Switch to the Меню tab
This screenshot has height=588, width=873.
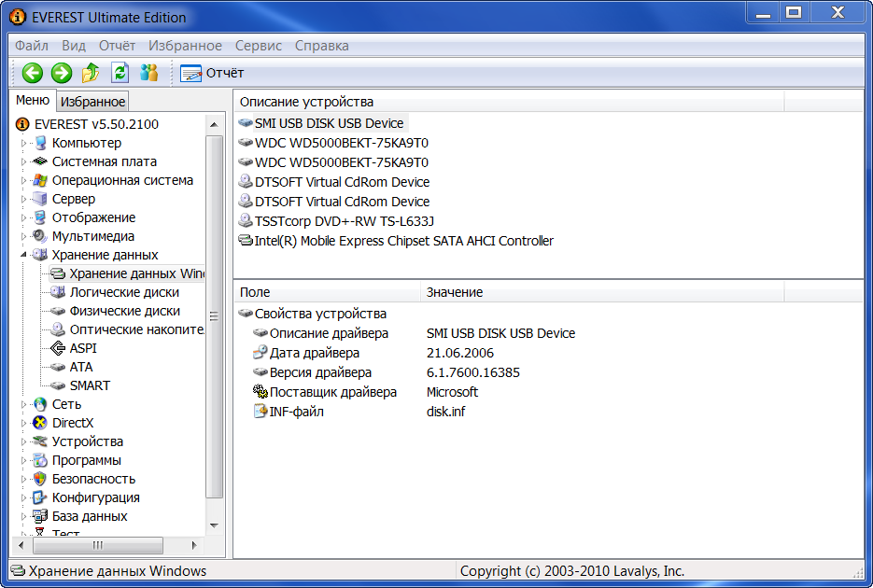coord(33,100)
